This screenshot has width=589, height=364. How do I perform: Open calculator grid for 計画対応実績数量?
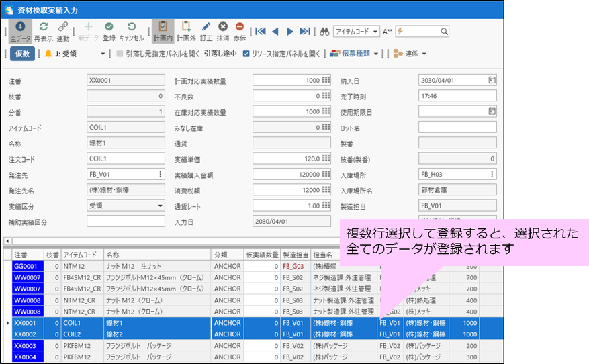click(x=326, y=80)
